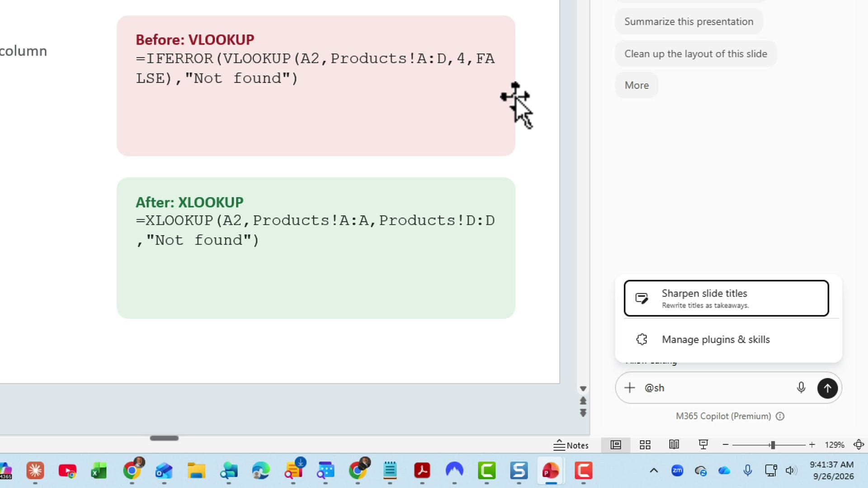Image resolution: width=868 pixels, height=488 pixels.
Task: Open the red PowerPoint taskbar app
Action: click(x=551, y=471)
